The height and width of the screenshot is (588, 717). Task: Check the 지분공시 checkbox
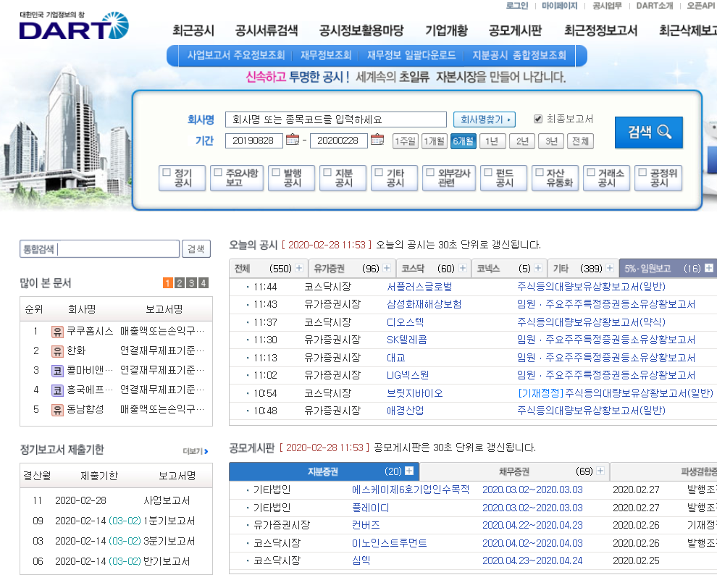(327, 172)
